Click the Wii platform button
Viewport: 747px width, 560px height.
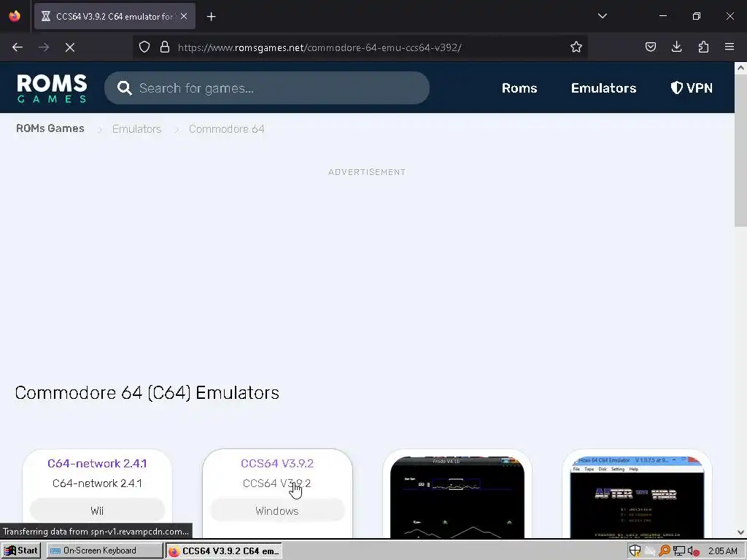[x=97, y=511]
